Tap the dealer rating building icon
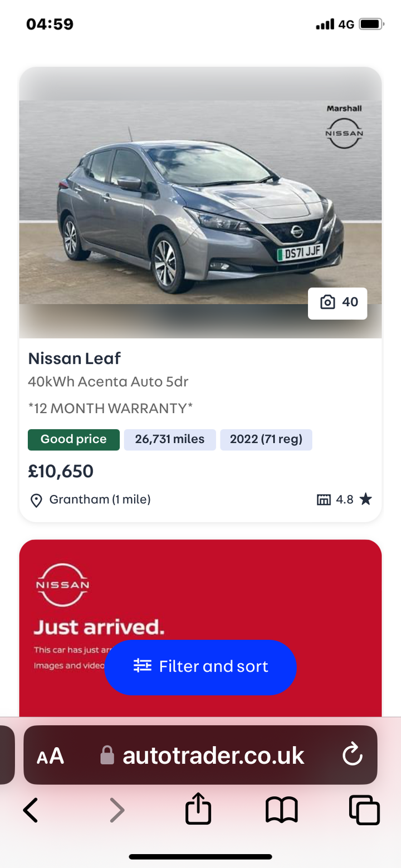 tap(324, 499)
